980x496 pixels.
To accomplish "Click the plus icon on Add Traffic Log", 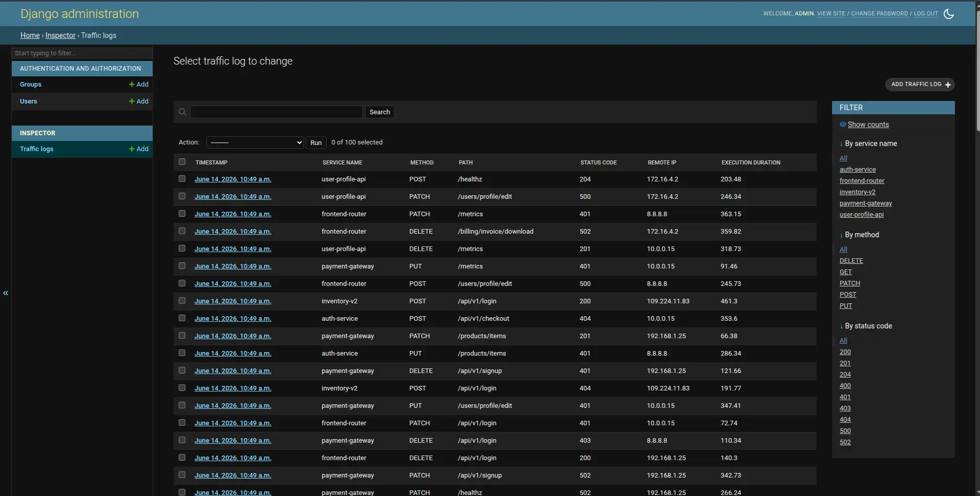I will [948, 85].
